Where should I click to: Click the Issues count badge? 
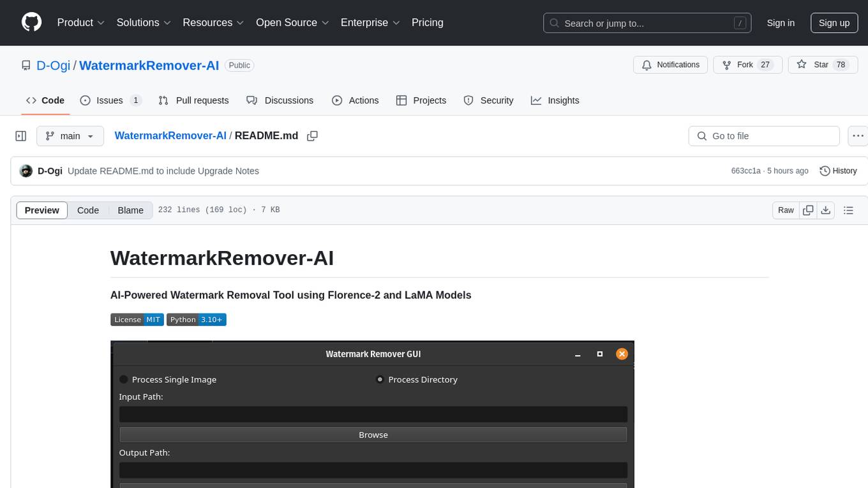pyautogui.click(x=135, y=100)
